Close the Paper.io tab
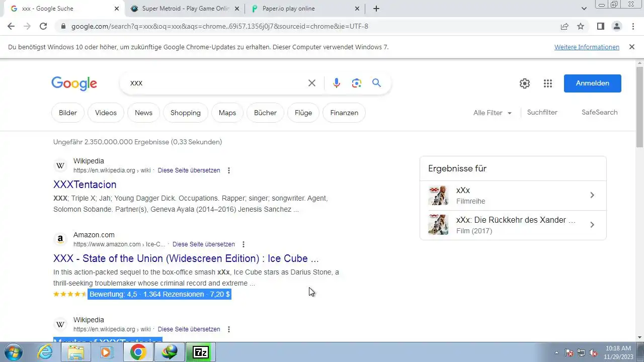 [x=357, y=9]
